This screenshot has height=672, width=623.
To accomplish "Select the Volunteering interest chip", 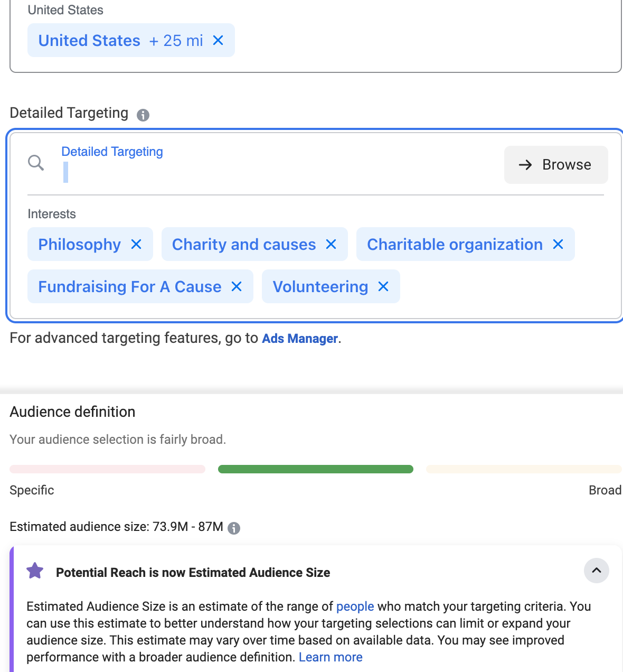I will coord(320,286).
